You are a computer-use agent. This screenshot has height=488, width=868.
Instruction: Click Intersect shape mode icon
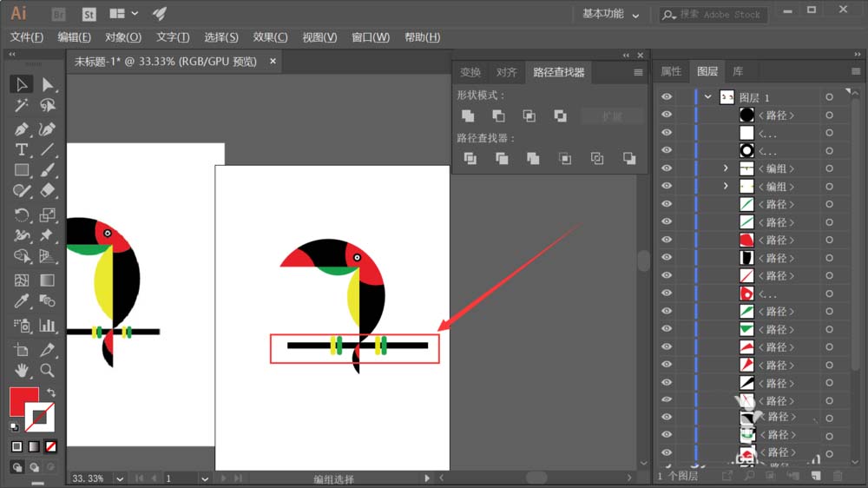click(x=529, y=115)
